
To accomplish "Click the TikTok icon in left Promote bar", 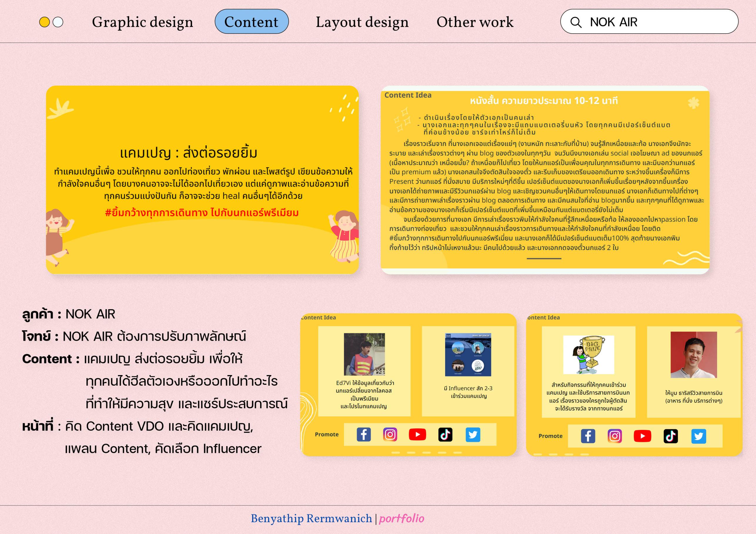I will 445,434.
